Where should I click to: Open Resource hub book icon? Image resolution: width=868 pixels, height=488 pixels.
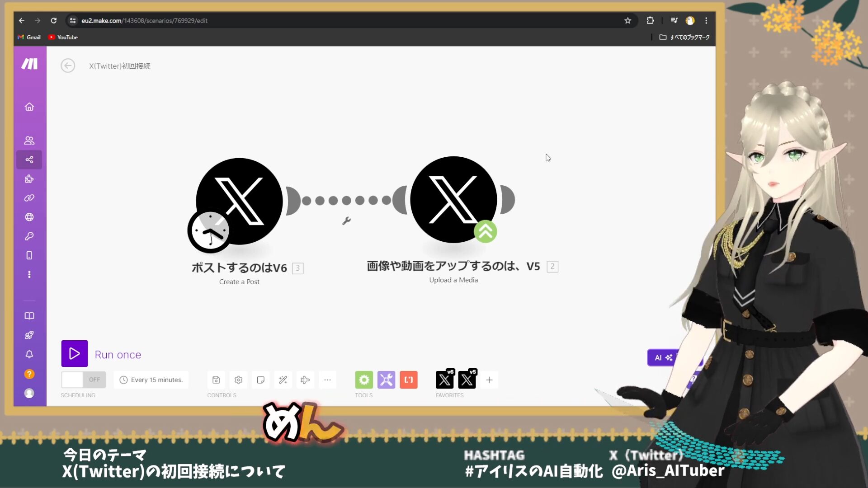(x=29, y=316)
